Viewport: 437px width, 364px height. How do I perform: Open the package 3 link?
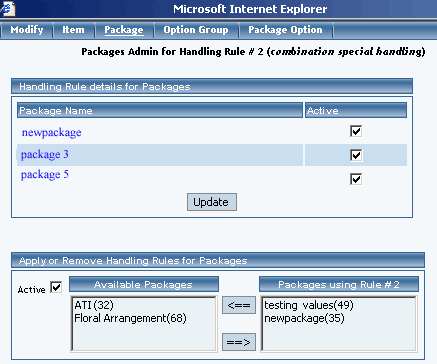44,154
